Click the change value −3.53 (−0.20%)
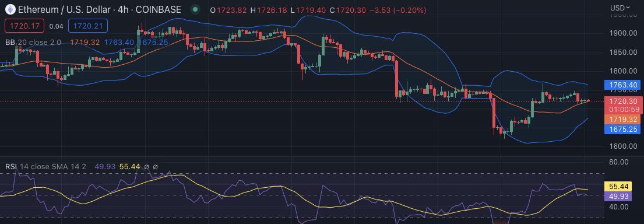The height and width of the screenshot is (224, 644). point(397,10)
